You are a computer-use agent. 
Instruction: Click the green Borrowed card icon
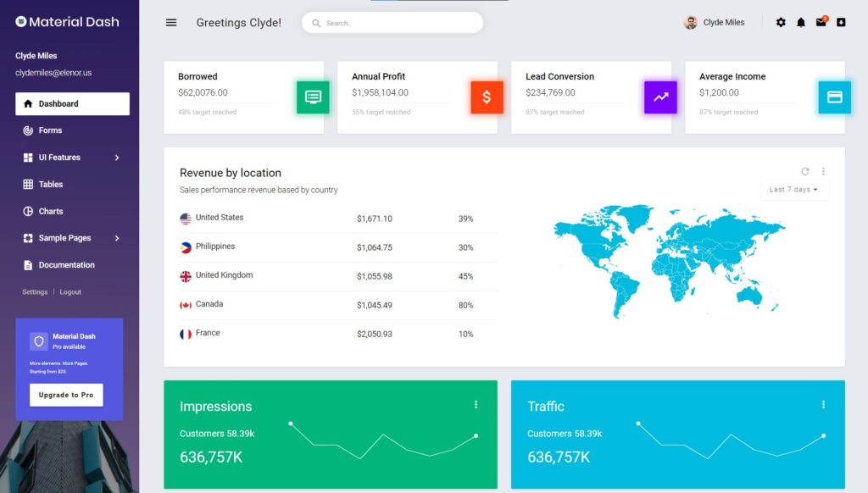(x=313, y=97)
